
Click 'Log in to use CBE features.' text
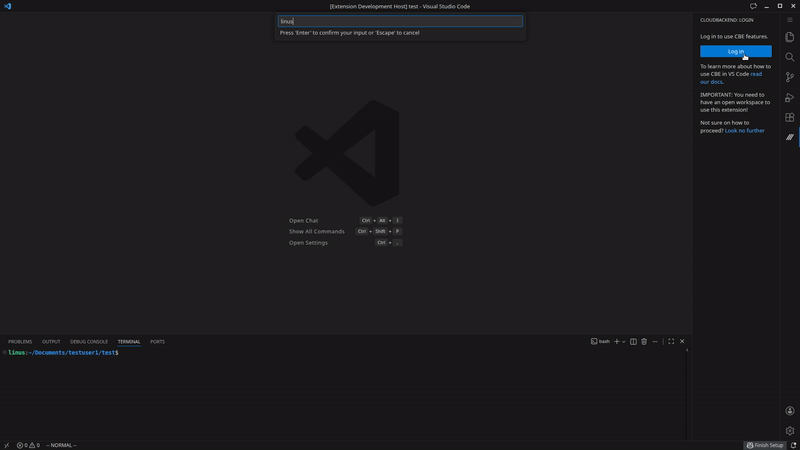pos(734,36)
